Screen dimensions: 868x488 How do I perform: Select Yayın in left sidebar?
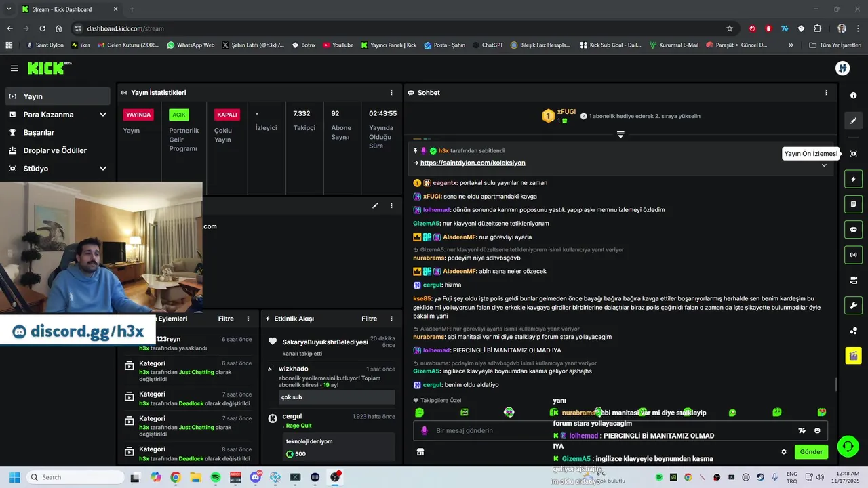coord(58,96)
